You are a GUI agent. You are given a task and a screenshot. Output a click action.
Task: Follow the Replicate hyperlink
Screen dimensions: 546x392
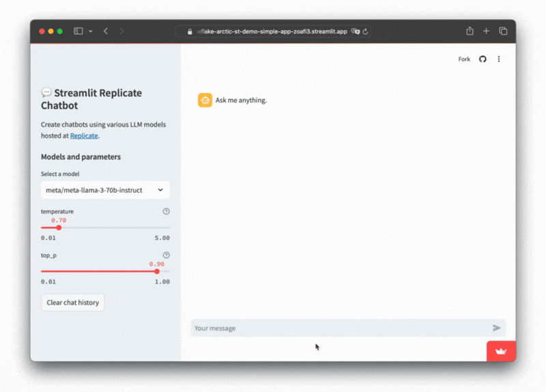click(x=84, y=136)
